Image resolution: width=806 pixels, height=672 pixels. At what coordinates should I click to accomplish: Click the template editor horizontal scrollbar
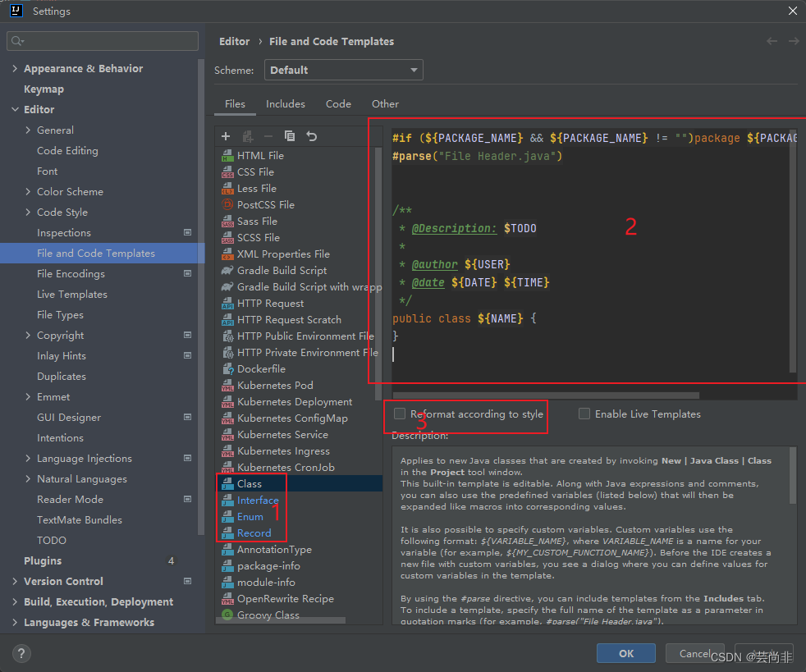point(545,395)
